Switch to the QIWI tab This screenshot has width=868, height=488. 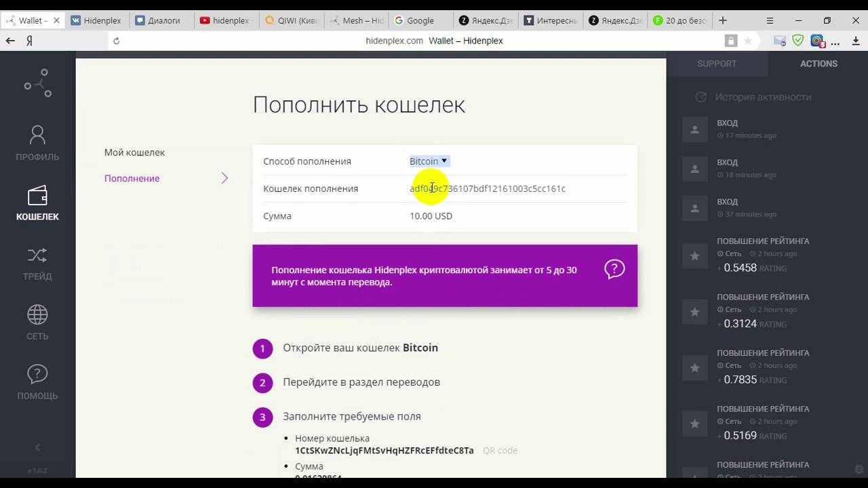[292, 20]
